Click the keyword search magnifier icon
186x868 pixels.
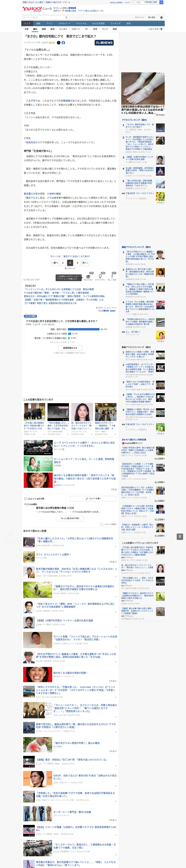pyautogui.click(x=66, y=17)
